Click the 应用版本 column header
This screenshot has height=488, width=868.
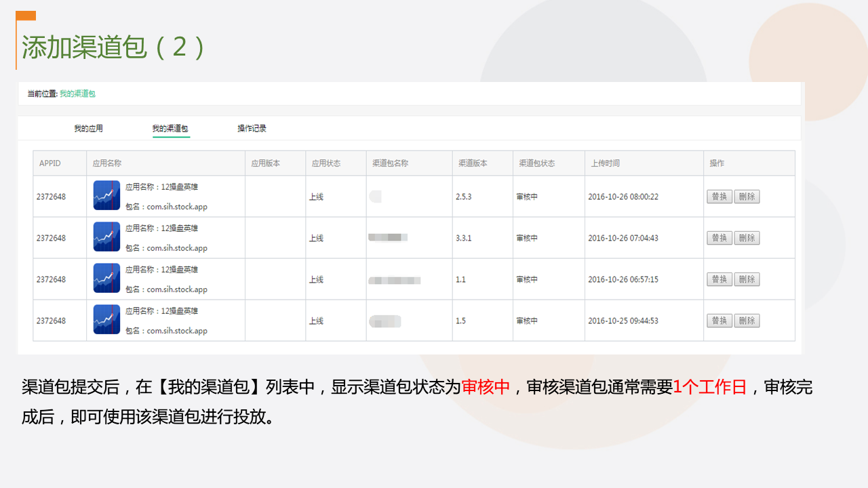(x=266, y=163)
